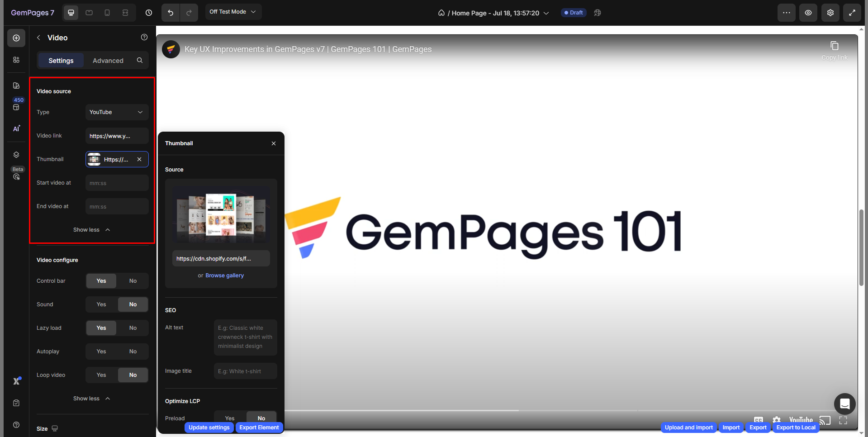Toggle YouTube closed captions CC

759,420
